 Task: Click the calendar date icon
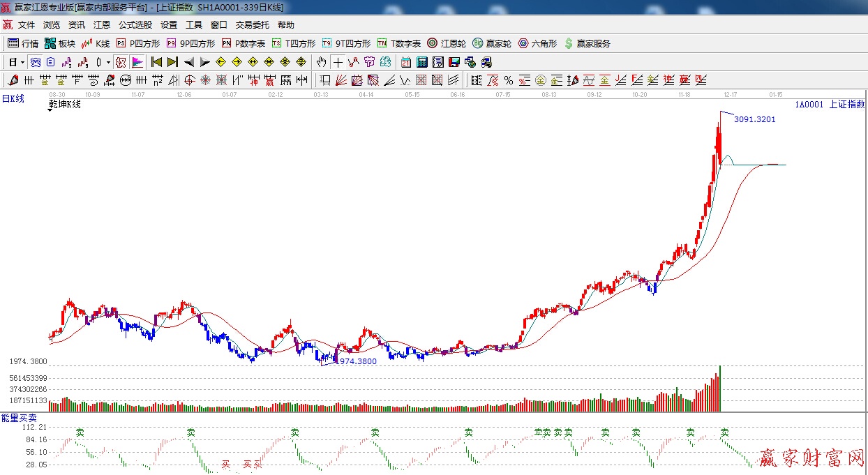click(405, 62)
